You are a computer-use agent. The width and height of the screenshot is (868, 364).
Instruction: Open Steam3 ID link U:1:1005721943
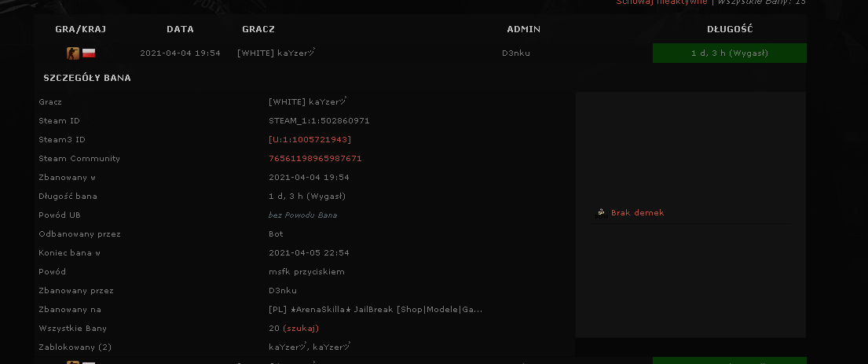[309, 140]
